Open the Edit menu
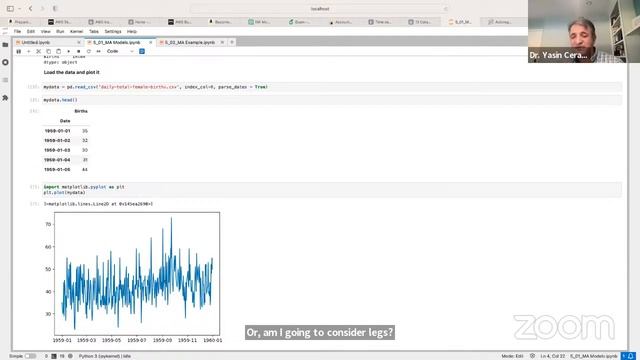Viewport: 640px width, 360px height. 31,31
